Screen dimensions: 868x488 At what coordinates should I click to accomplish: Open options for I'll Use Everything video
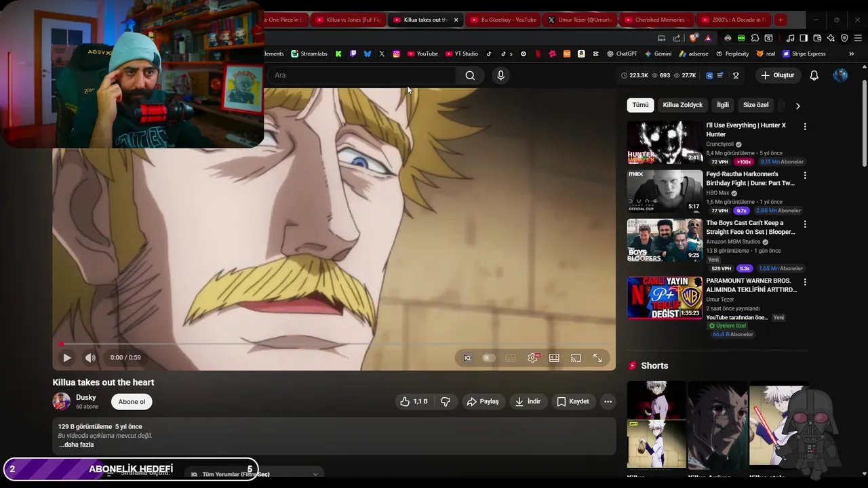pyautogui.click(x=805, y=127)
